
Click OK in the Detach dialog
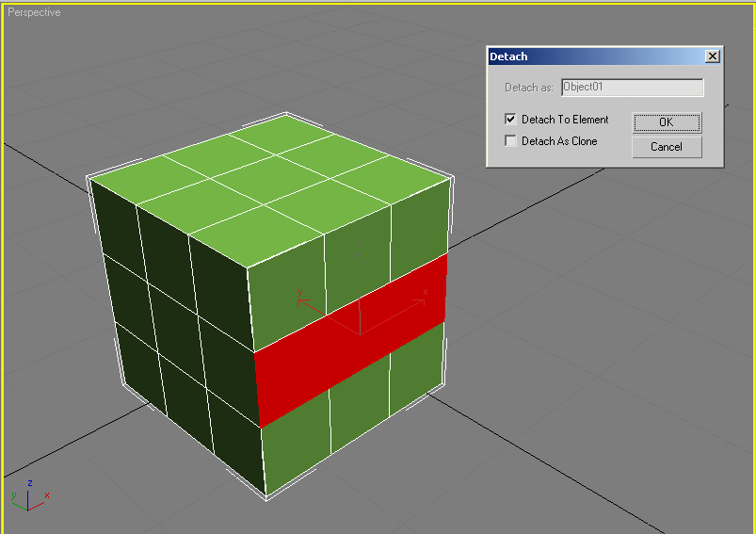[x=667, y=122]
